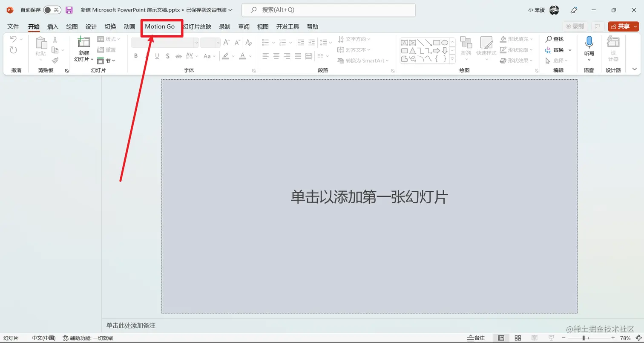The height and width of the screenshot is (343, 644).
Task: Click 转换为 SmartArt button
Action: pyautogui.click(x=363, y=61)
